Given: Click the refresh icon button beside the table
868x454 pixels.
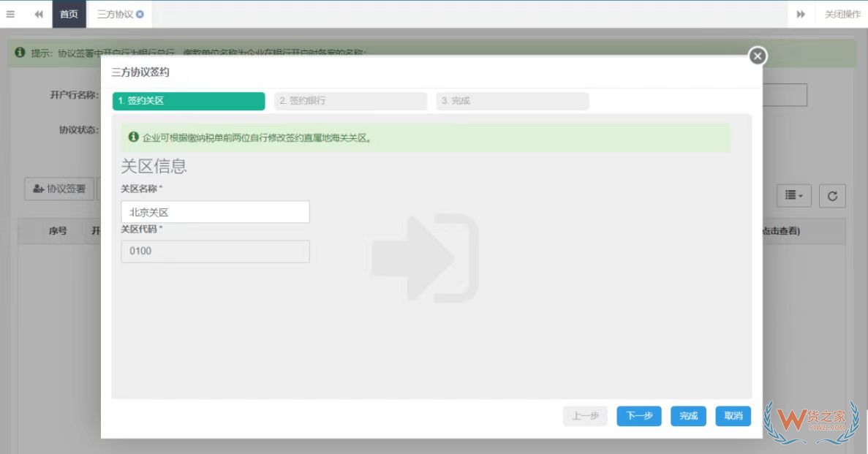Looking at the screenshot, I should click(x=831, y=195).
